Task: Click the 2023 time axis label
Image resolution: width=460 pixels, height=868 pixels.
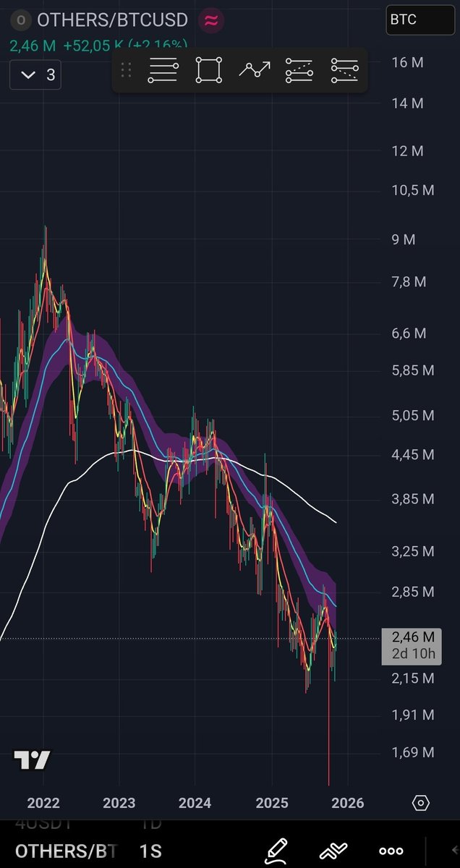Action: tap(119, 803)
